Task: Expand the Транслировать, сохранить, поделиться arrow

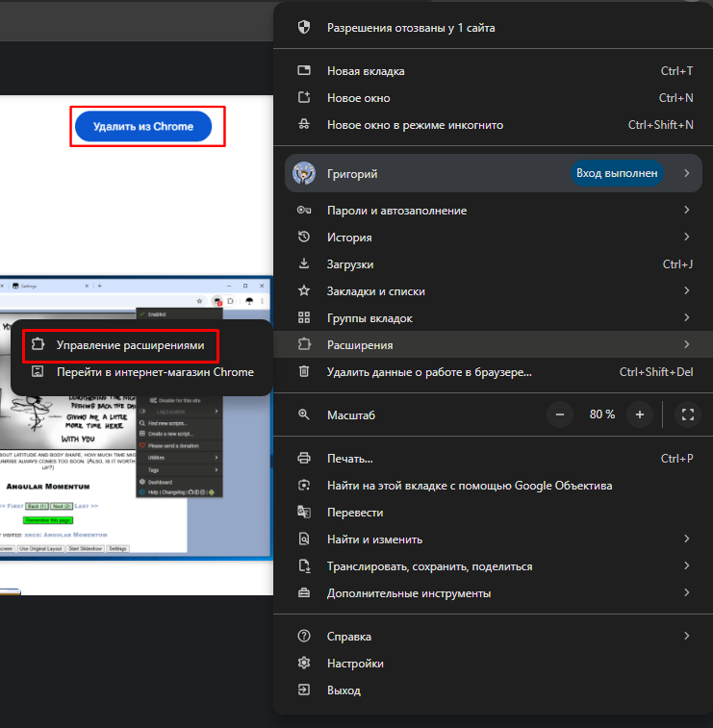Action: pyautogui.click(x=686, y=565)
